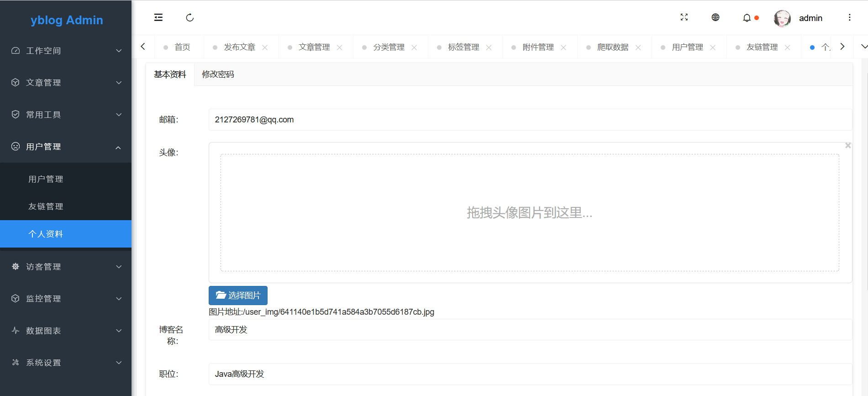Close the 分类管理 tab
Image resolution: width=868 pixels, height=396 pixels.
tap(414, 48)
